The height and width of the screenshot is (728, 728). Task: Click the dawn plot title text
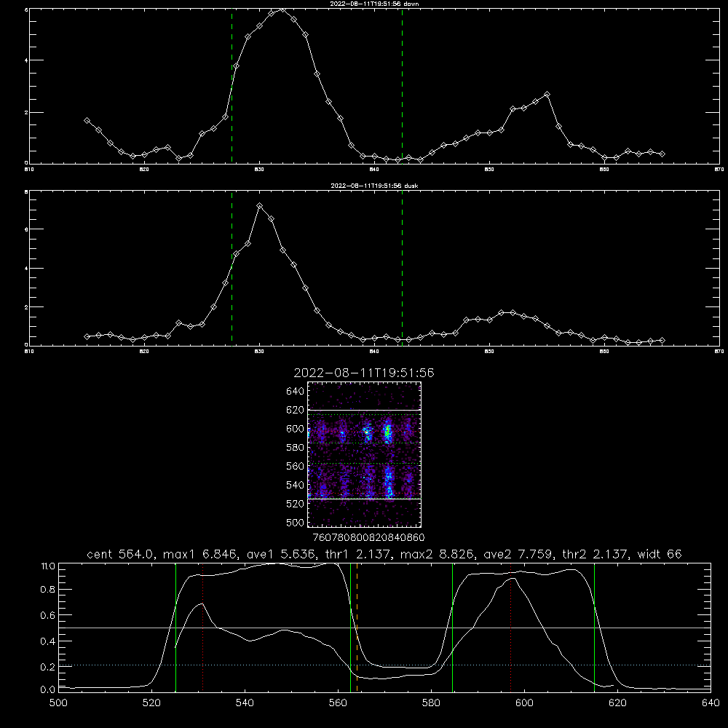[x=374, y=4]
